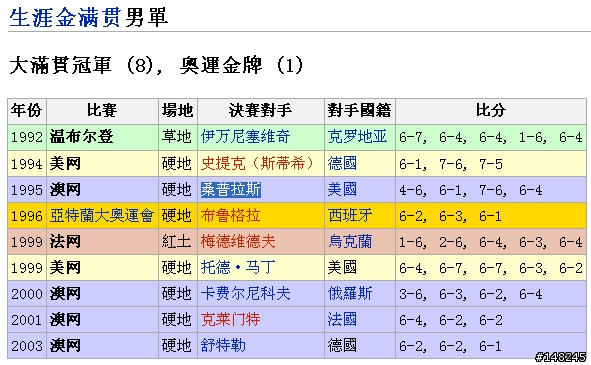Viewport: 591px width, 365px height.
Task: Click 澳网 in the 2003 row
Action: (x=65, y=346)
